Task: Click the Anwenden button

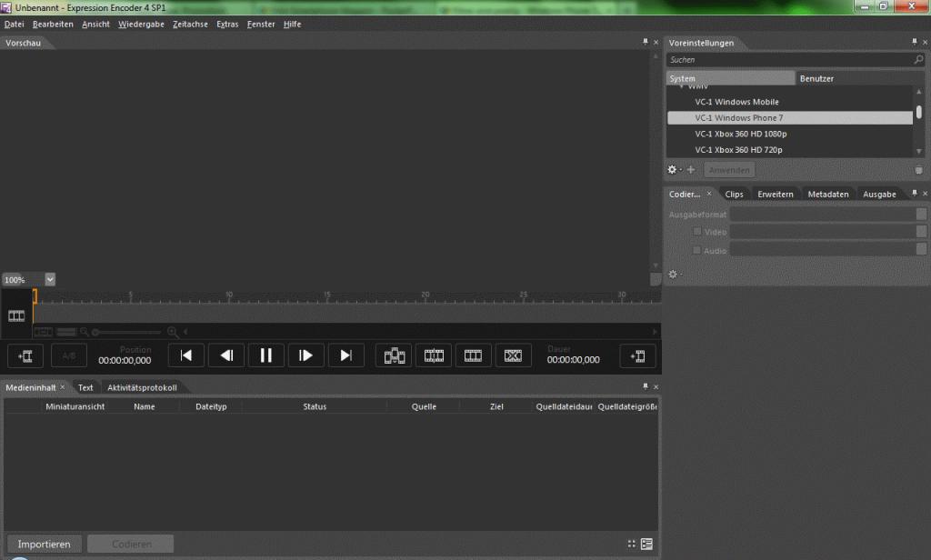Action: click(730, 170)
